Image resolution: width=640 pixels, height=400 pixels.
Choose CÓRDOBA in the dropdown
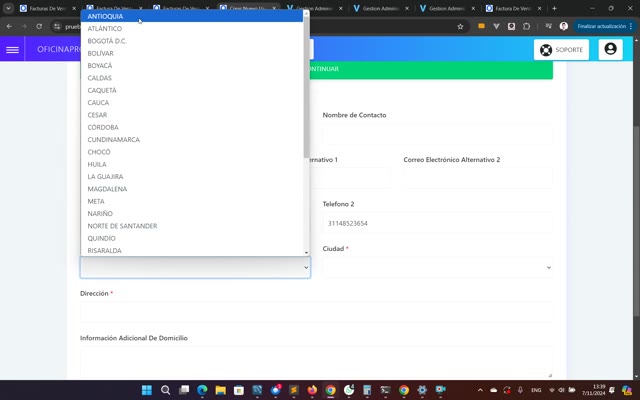(192, 127)
